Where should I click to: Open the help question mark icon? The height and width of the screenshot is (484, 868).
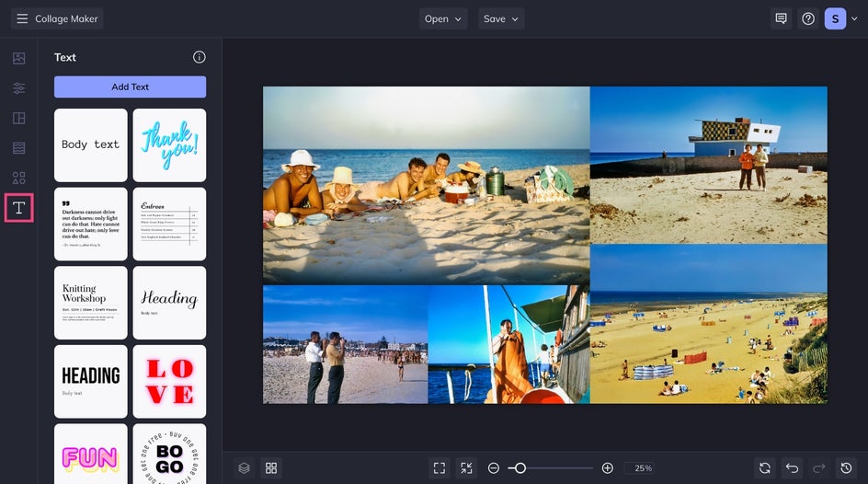pyautogui.click(x=808, y=18)
